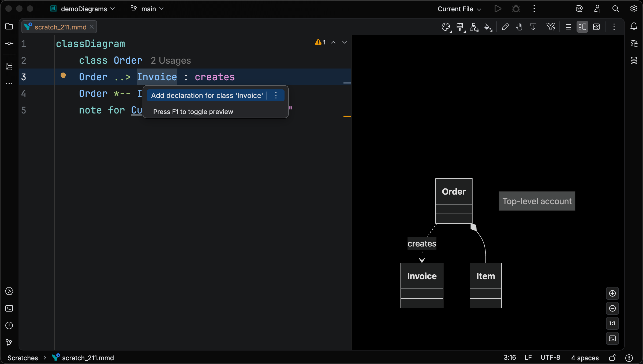The image size is (643, 364).
Task: Open the Database tool window
Action: (x=634, y=60)
